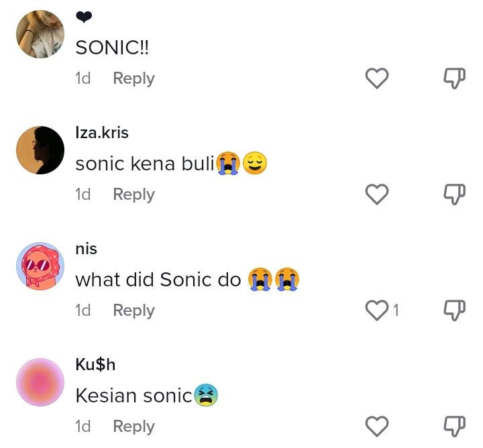Reply to Iza.kris's comment

point(133,194)
